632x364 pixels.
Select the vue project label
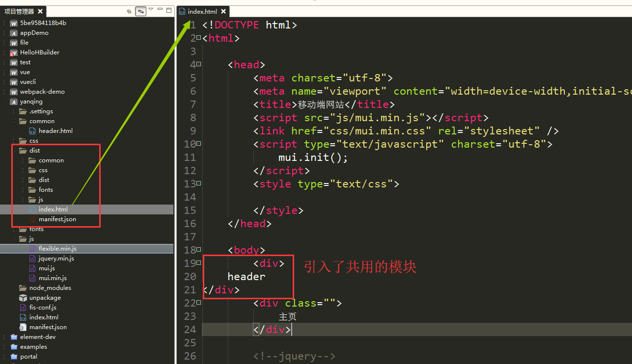click(x=25, y=72)
